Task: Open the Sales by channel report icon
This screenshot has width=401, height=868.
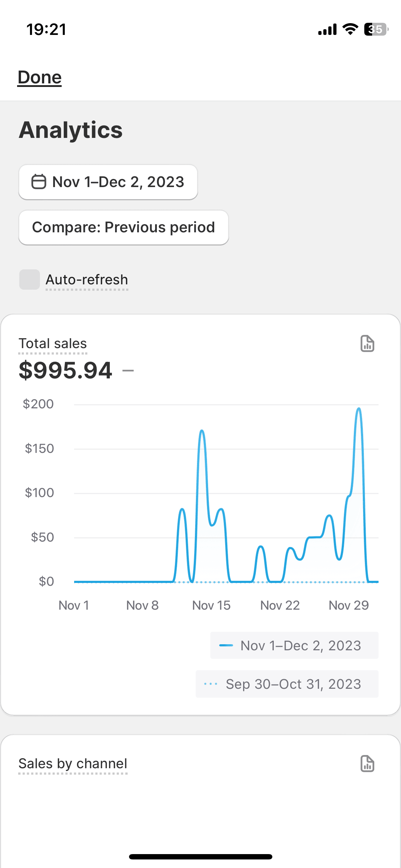Action: 367,764
